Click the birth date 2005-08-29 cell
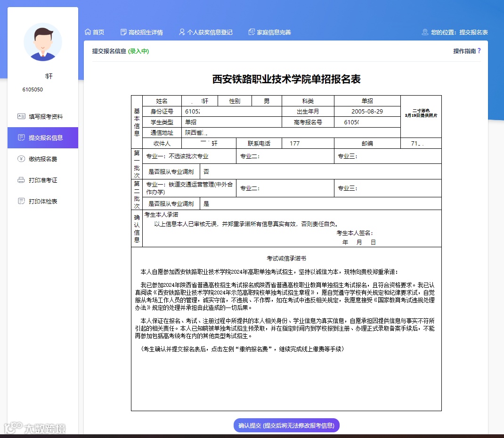Viewport: 504px width, 438px height. click(x=367, y=112)
